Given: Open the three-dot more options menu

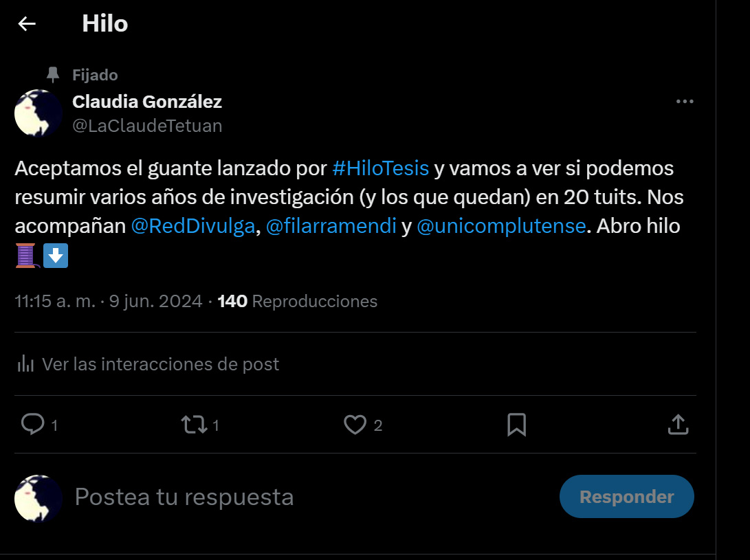Looking at the screenshot, I should 685,102.
